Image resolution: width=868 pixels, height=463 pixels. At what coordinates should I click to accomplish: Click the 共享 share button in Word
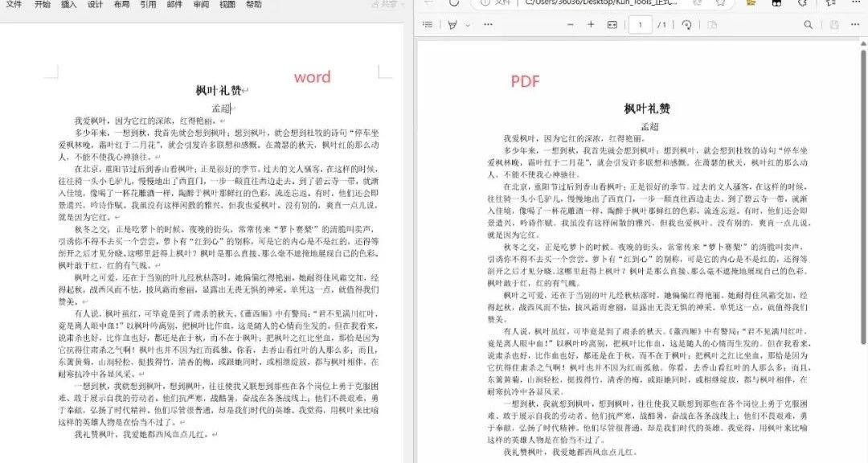pyautogui.click(x=386, y=5)
